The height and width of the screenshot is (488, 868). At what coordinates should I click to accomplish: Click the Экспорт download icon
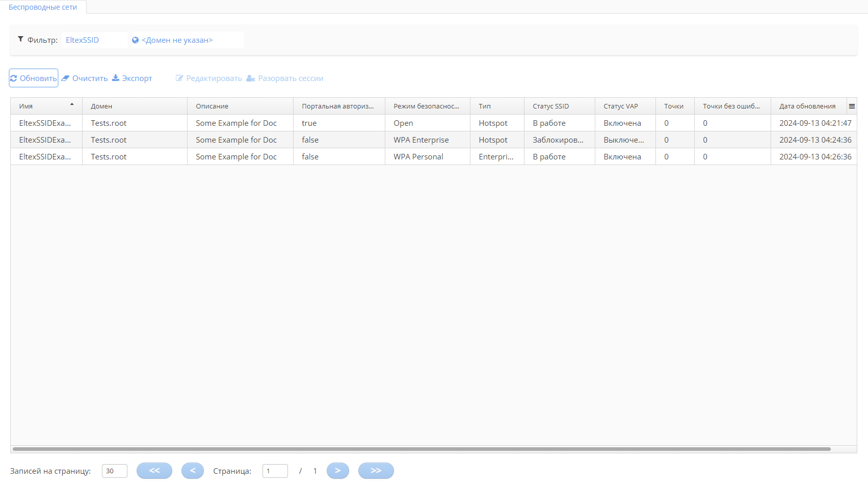click(116, 78)
